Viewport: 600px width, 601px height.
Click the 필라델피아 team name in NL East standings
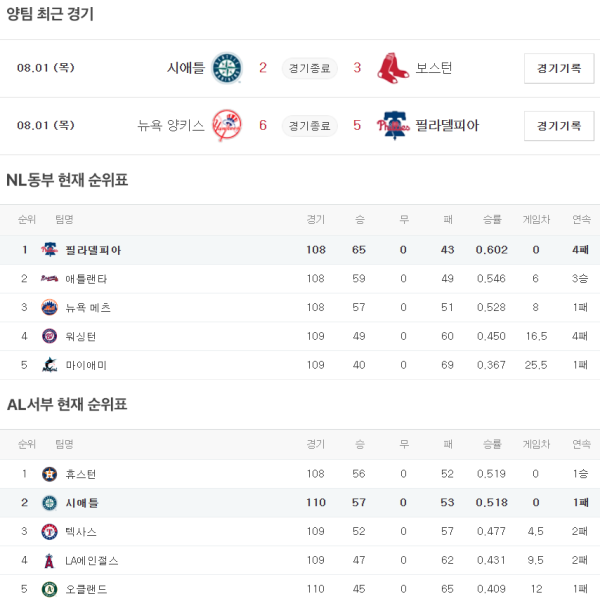pyautogui.click(x=93, y=249)
